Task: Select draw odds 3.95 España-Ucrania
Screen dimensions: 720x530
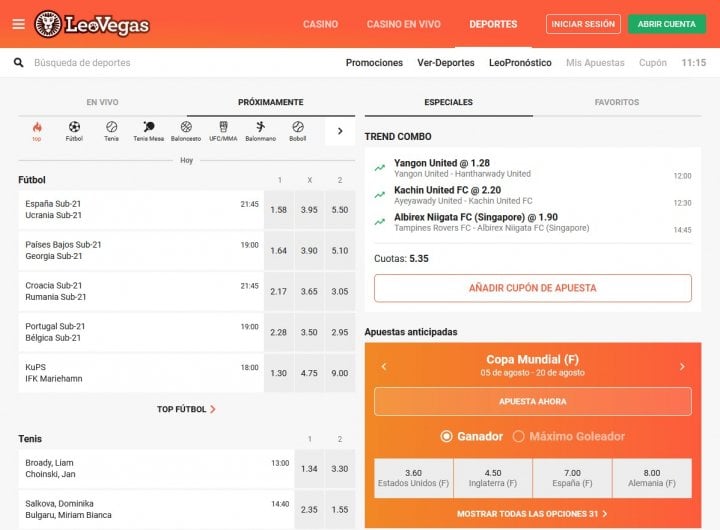Action: pos(309,210)
